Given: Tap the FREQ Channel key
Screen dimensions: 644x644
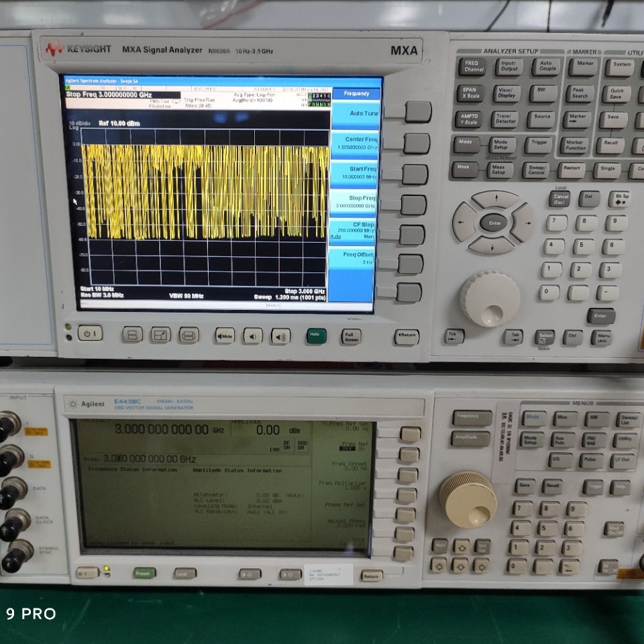Looking at the screenshot, I should (473, 66).
